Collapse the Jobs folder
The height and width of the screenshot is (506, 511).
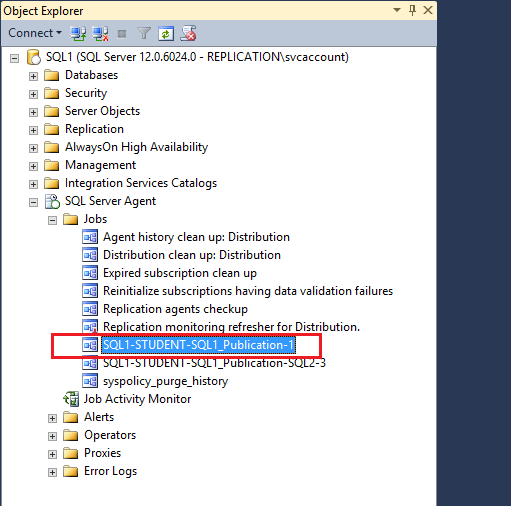point(52,220)
